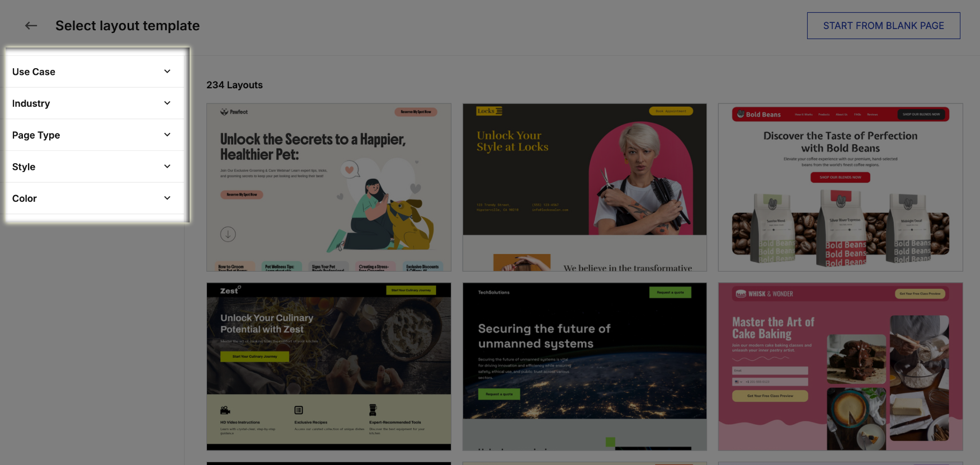Select the Pawfect pet layout template
The image size is (980, 465).
tap(328, 187)
